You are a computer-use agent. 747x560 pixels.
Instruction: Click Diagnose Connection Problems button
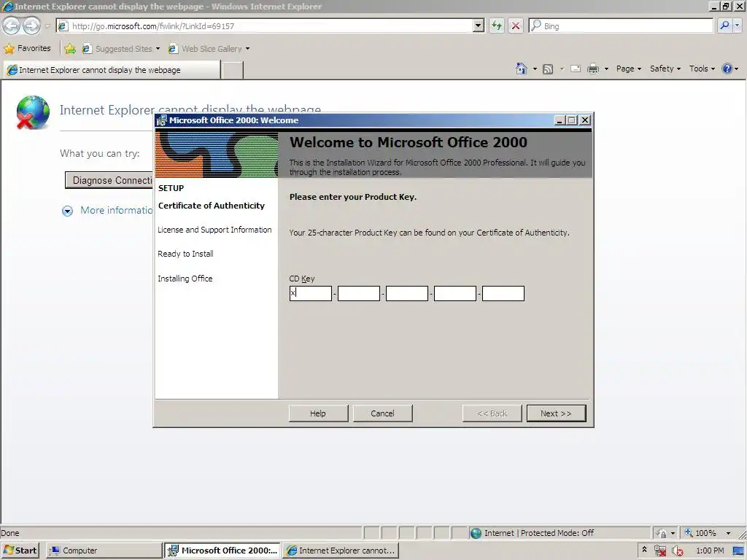(109, 181)
